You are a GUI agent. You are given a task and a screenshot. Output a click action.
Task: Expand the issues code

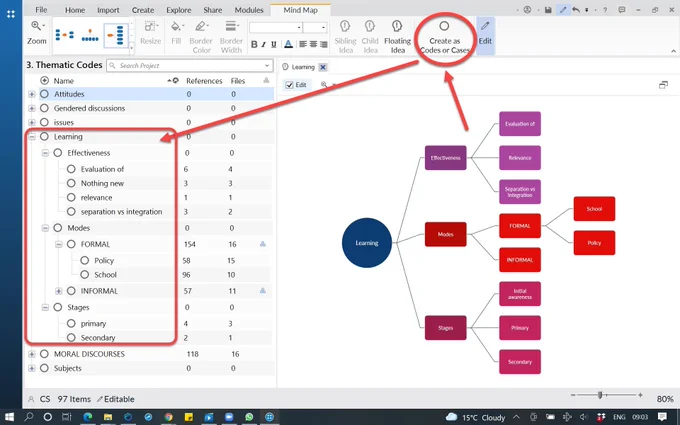32,123
